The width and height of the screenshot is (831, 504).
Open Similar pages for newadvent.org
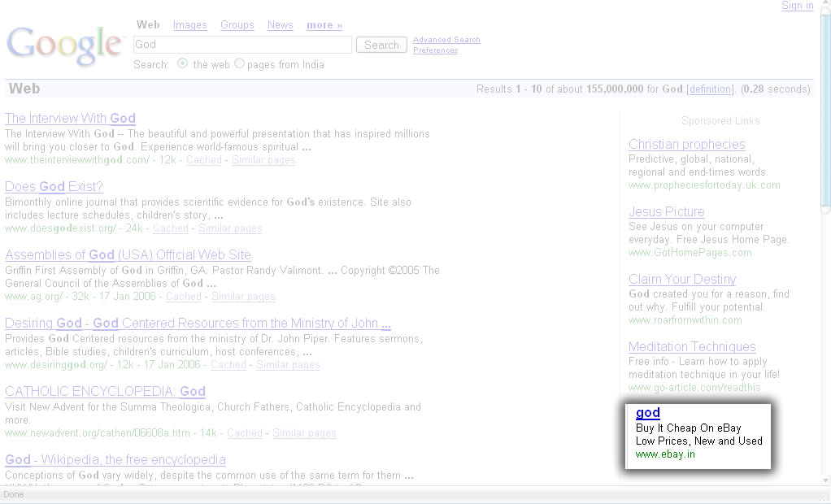click(x=304, y=433)
